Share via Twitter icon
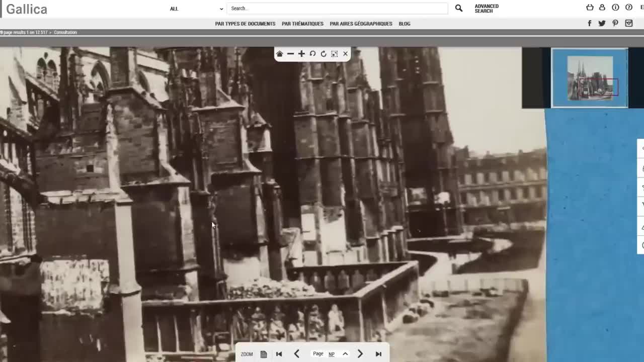The image size is (644, 362). 602,23
